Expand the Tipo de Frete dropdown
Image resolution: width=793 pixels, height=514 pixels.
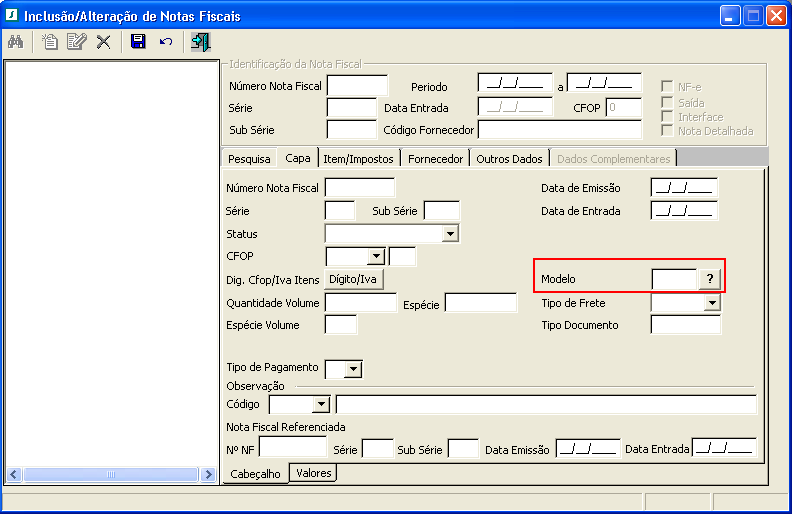[711, 303]
